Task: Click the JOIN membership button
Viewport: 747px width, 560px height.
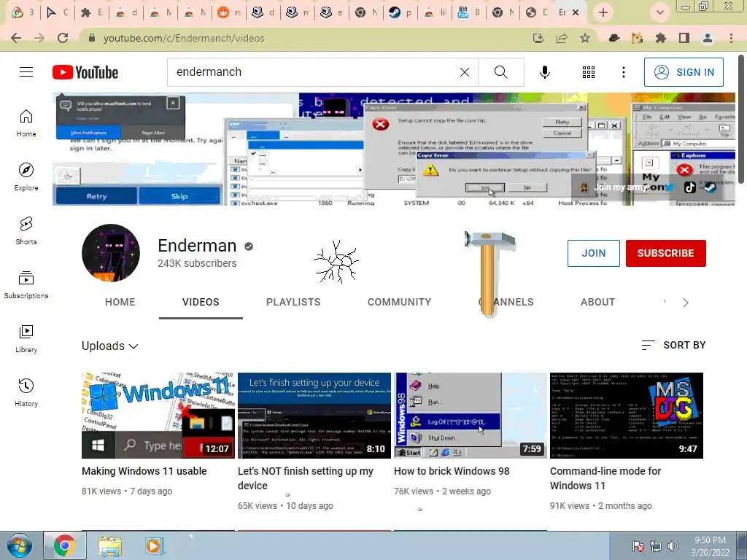Action: (x=594, y=253)
